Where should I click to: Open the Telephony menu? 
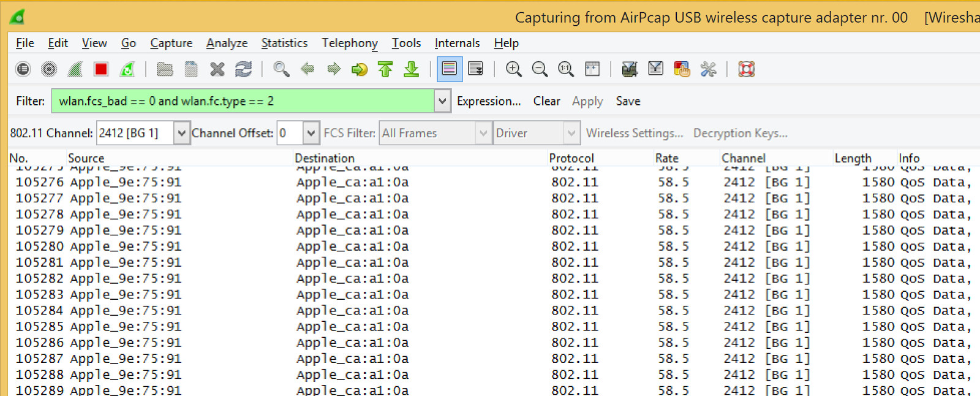[x=350, y=43]
